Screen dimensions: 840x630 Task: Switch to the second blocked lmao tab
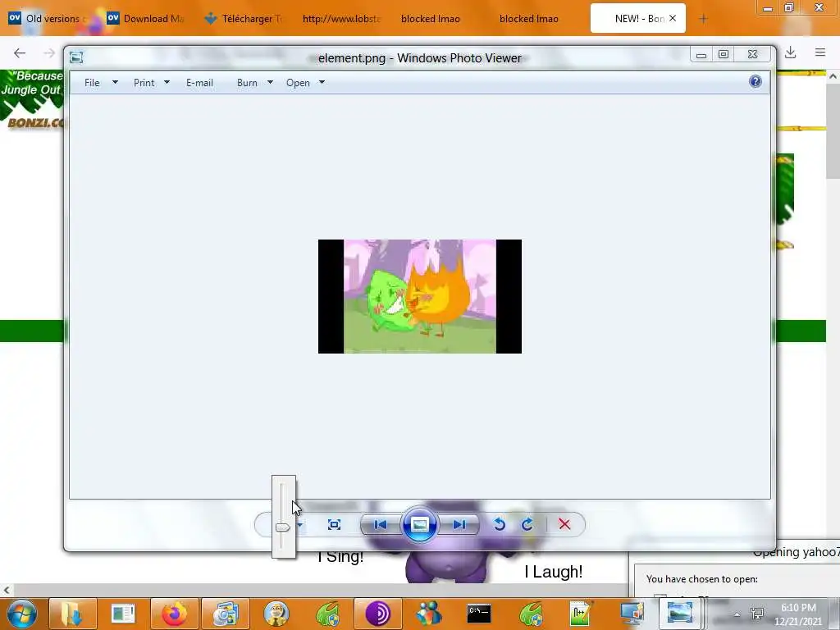click(529, 19)
